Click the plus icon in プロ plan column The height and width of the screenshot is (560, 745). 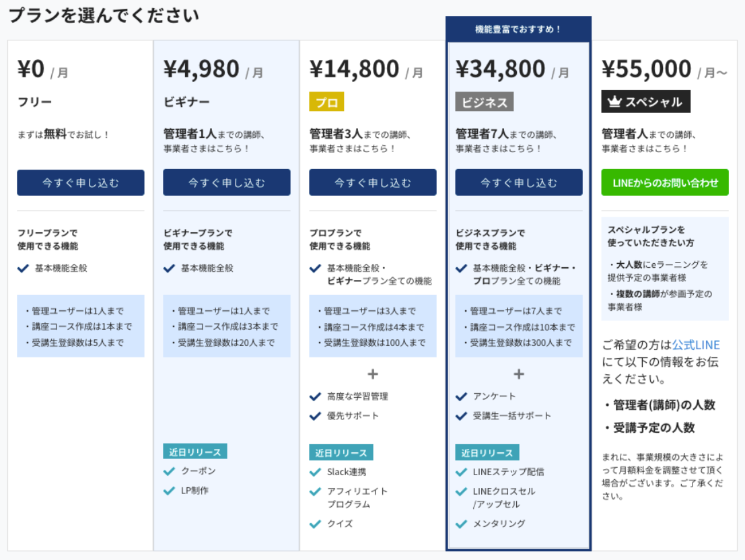tap(373, 374)
